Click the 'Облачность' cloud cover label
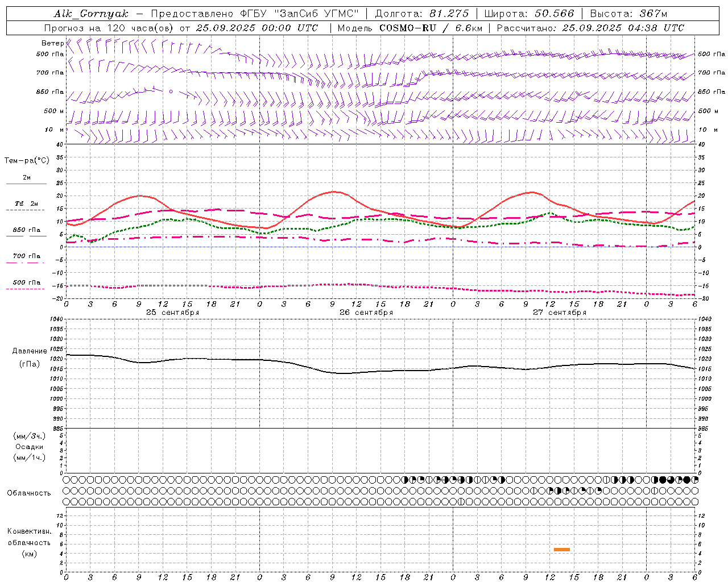 coord(29,493)
